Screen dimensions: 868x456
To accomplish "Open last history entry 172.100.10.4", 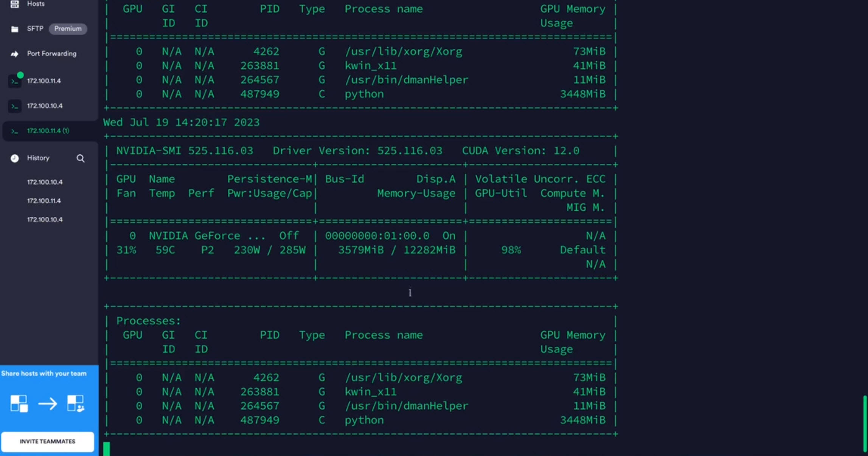I will [45, 220].
